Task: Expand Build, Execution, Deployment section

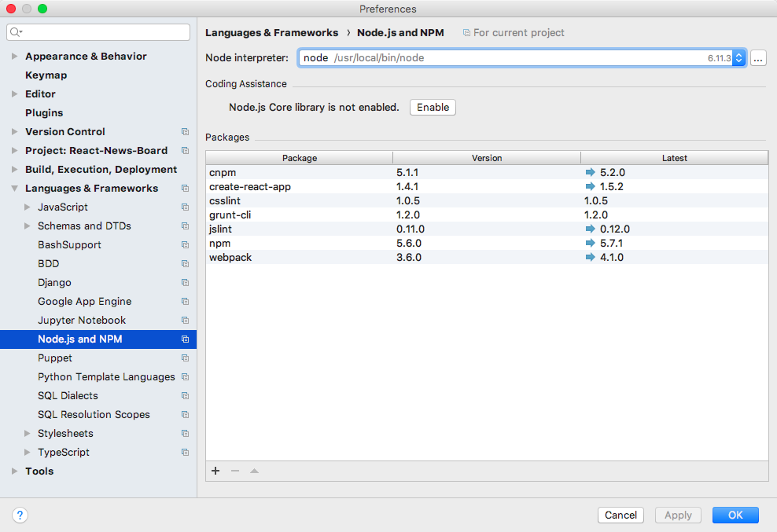Action: click(14, 170)
